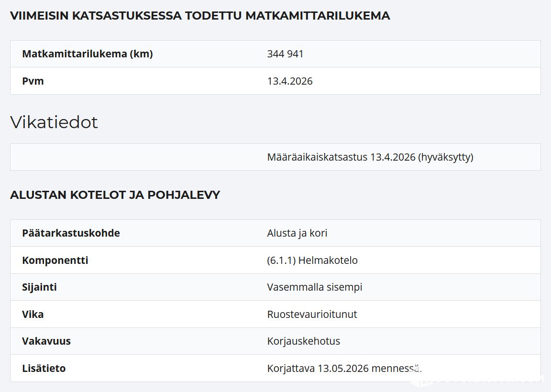551x392 pixels.
Task: Select the Korjauskehotus severity value
Action: pyautogui.click(x=303, y=341)
